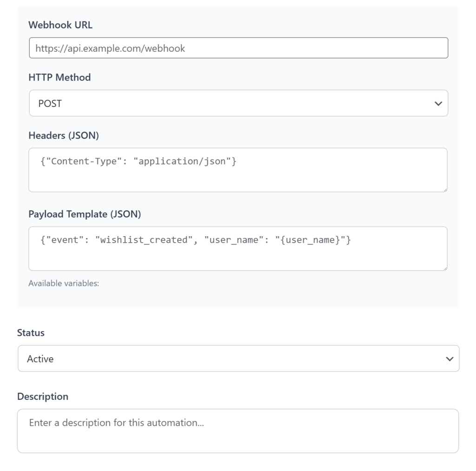Screen dimensions: 476x471
Task: Click the Webhook URL input field
Action: tap(238, 47)
